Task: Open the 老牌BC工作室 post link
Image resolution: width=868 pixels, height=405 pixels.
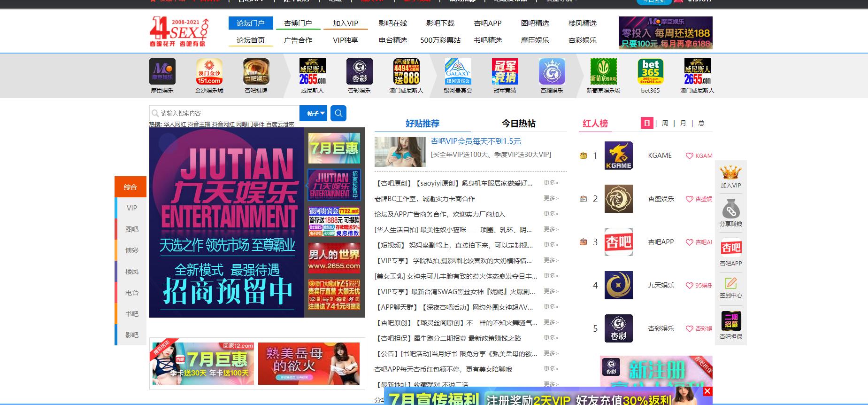Action: [425, 199]
